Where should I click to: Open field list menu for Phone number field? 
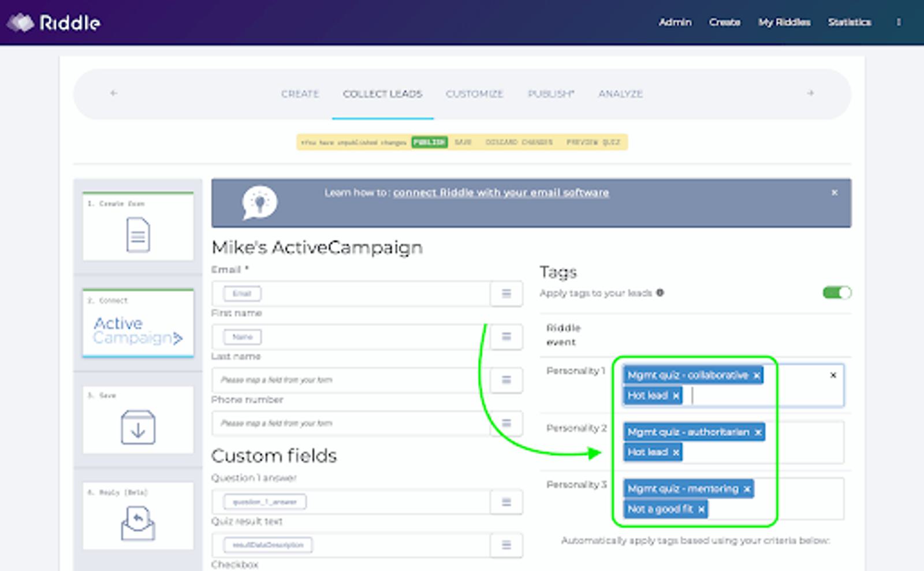[x=506, y=423]
